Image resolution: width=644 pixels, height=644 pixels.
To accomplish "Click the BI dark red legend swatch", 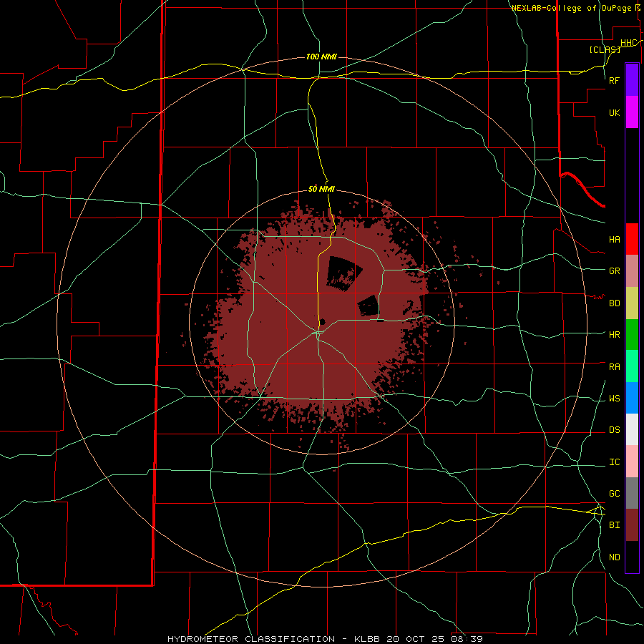I will point(632,525).
